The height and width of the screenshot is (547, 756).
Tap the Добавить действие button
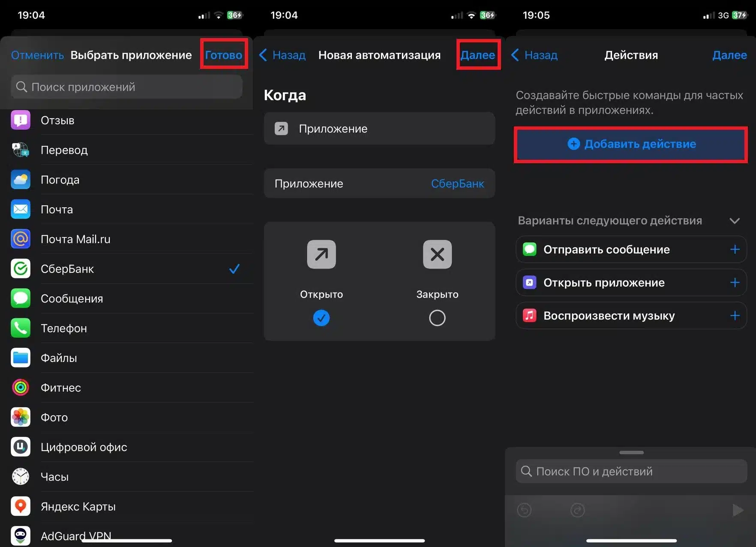[x=630, y=144]
